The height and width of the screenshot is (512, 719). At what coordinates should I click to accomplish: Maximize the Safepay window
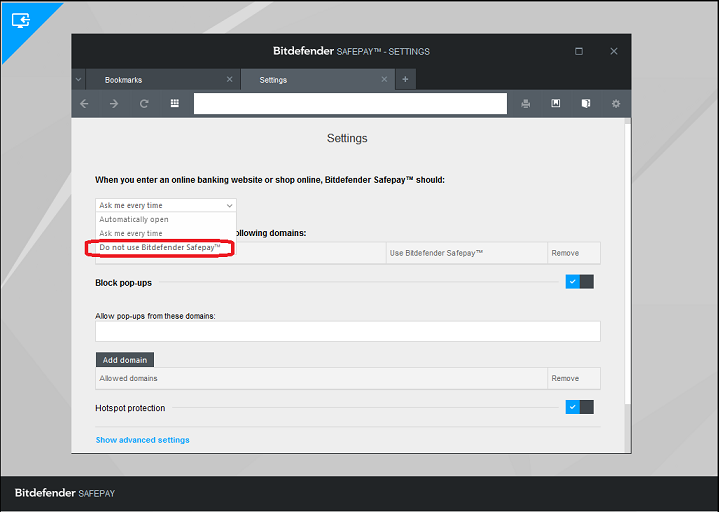579,51
